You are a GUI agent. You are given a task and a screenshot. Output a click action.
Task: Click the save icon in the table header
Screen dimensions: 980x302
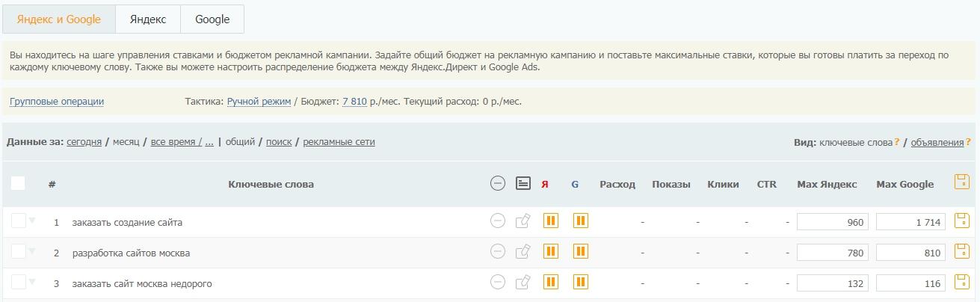tap(962, 182)
